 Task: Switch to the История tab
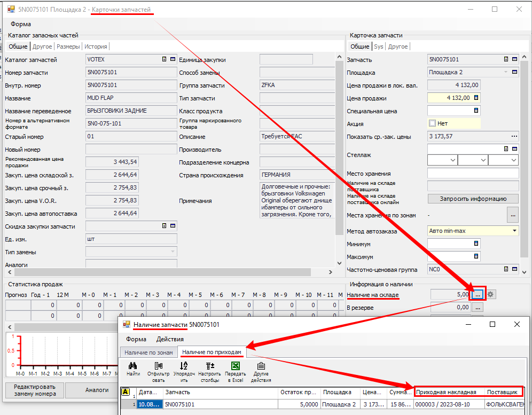point(96,46)
